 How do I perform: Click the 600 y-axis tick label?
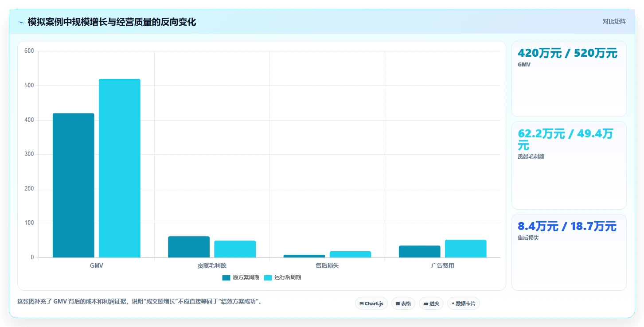tap(29, 51)
